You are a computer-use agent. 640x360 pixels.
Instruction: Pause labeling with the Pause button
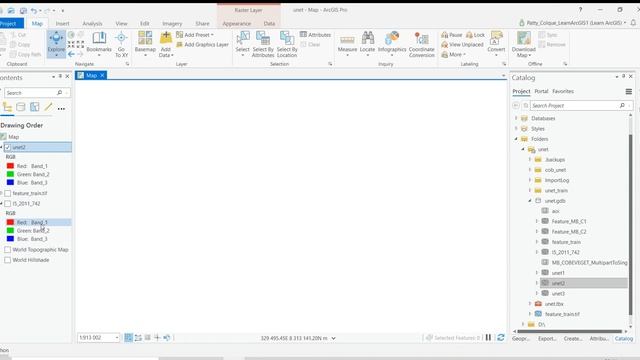point(451,35)
